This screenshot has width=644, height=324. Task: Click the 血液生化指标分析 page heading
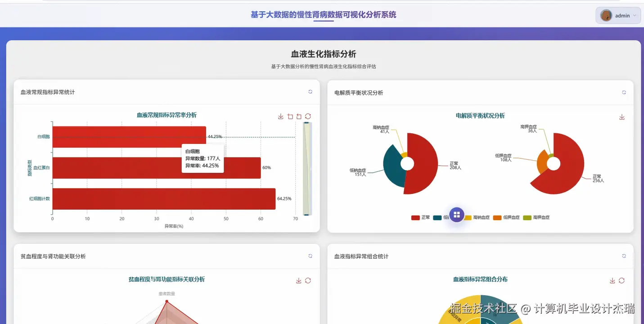324,54
